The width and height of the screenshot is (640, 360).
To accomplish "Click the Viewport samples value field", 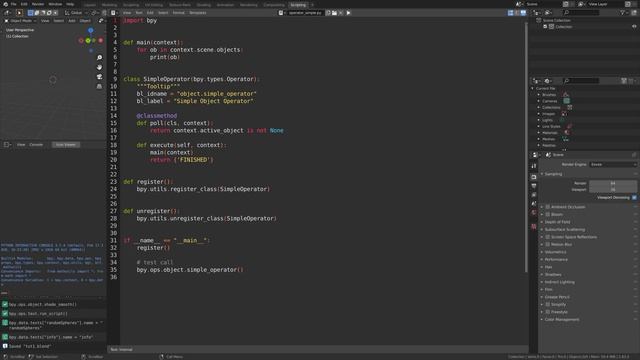I will point(613,190).
